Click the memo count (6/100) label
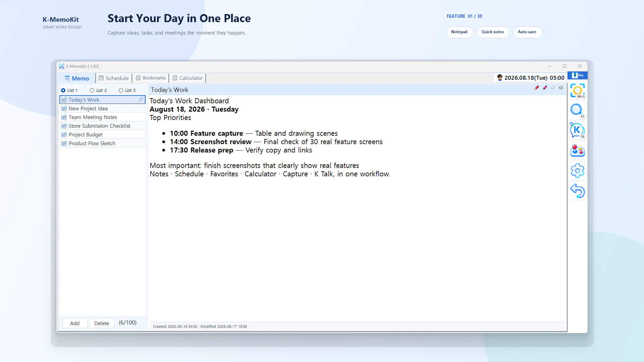The width and height of the screenshot is (644, 362). tap(127, 323)
